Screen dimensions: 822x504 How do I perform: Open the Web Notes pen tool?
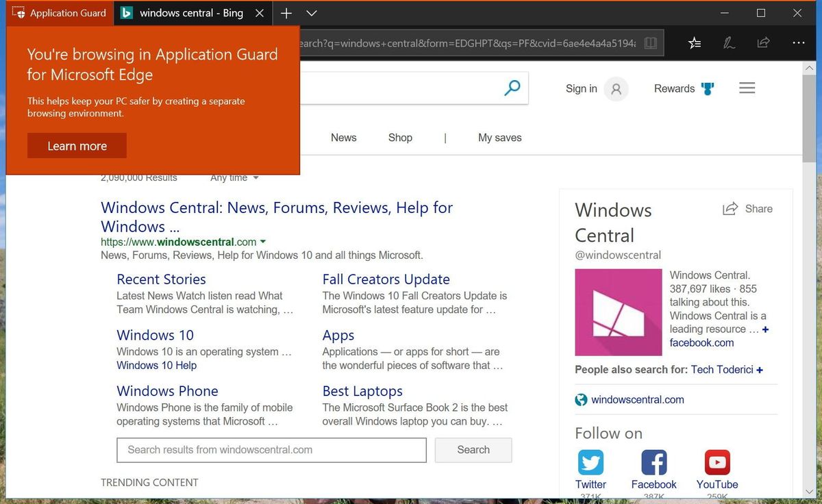click(729, 42)
